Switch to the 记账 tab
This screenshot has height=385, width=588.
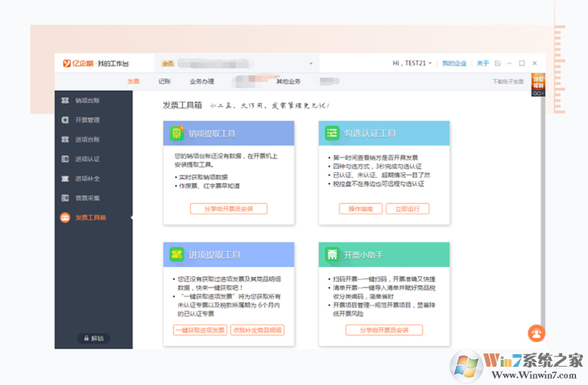click(x=164, y=81)
